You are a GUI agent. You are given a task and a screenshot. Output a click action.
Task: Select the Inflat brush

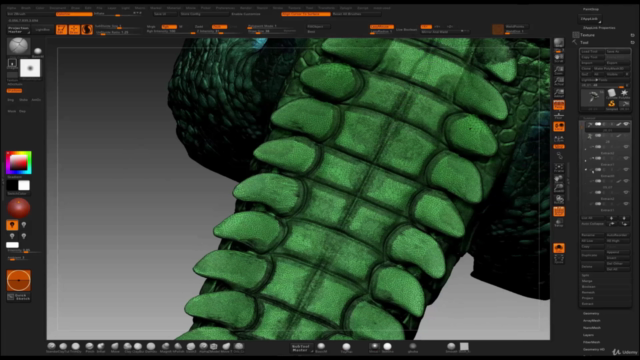coord(101,347)
